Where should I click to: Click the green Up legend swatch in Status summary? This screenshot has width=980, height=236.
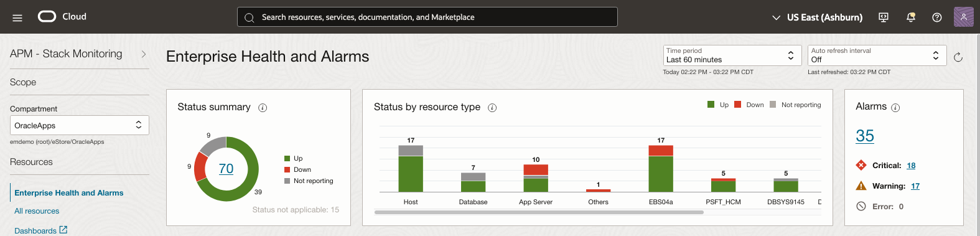[x=287, y=158]
